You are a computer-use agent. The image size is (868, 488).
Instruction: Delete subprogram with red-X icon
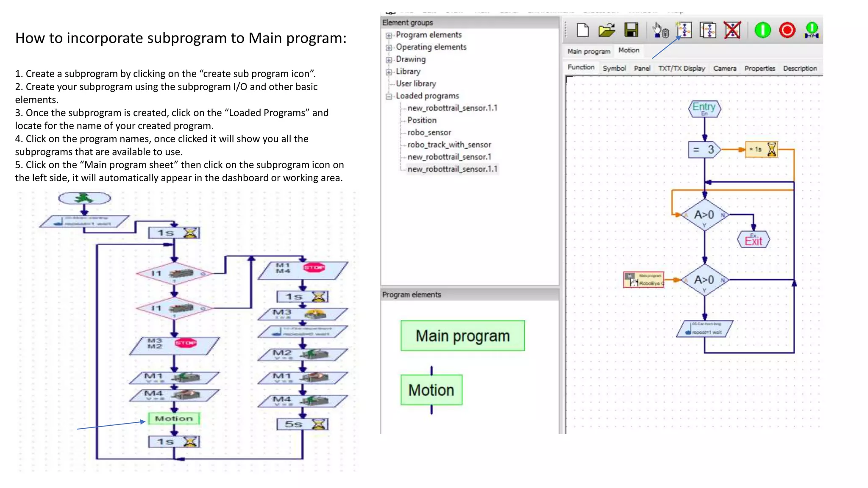click(732, 30)
